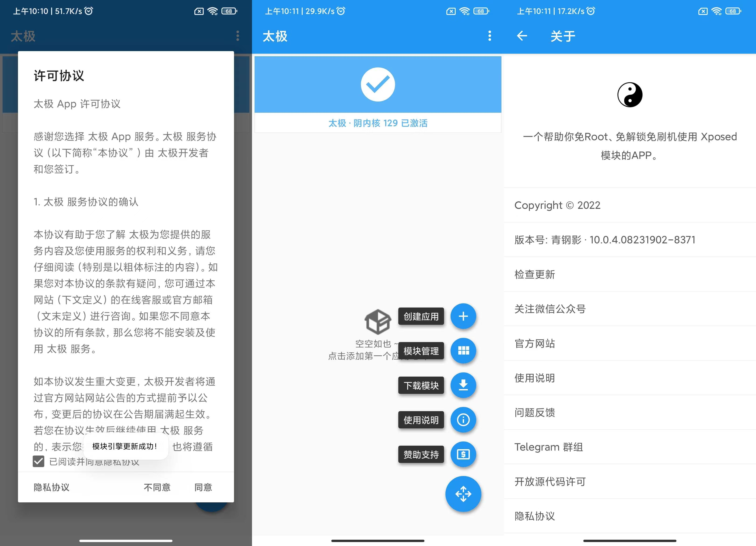Expand 官方网站 entry in About screen
The height and width of the screenshot is (546, 756).
[629, 343]
